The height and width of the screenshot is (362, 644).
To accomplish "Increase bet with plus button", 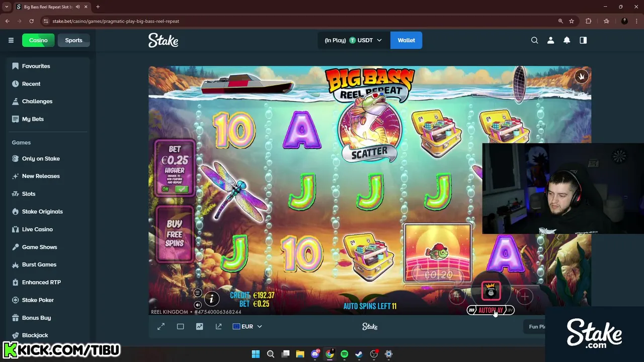I will click(x=525, y=296).
